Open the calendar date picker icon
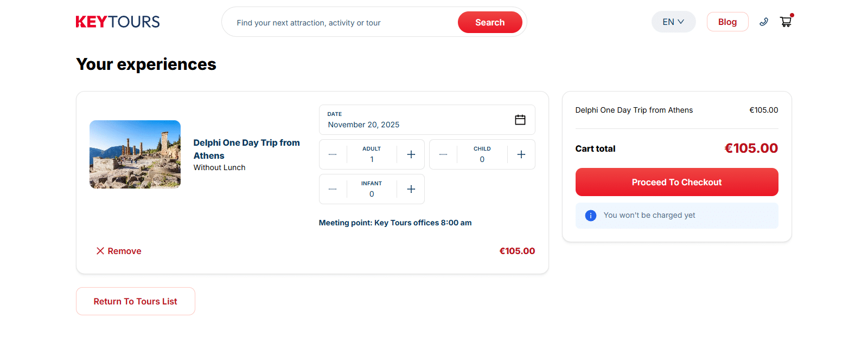The width and height of the screenshot is (868, 344). [520, 120]
